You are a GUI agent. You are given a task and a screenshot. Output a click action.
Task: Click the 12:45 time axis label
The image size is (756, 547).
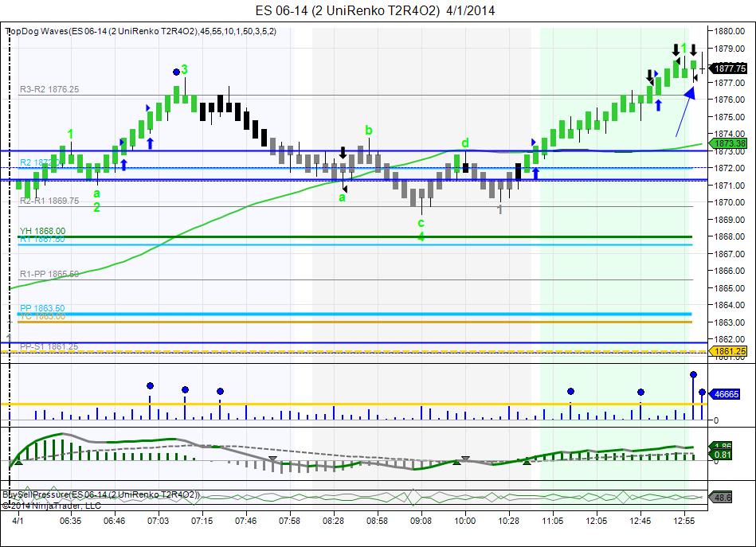[640, 521]
